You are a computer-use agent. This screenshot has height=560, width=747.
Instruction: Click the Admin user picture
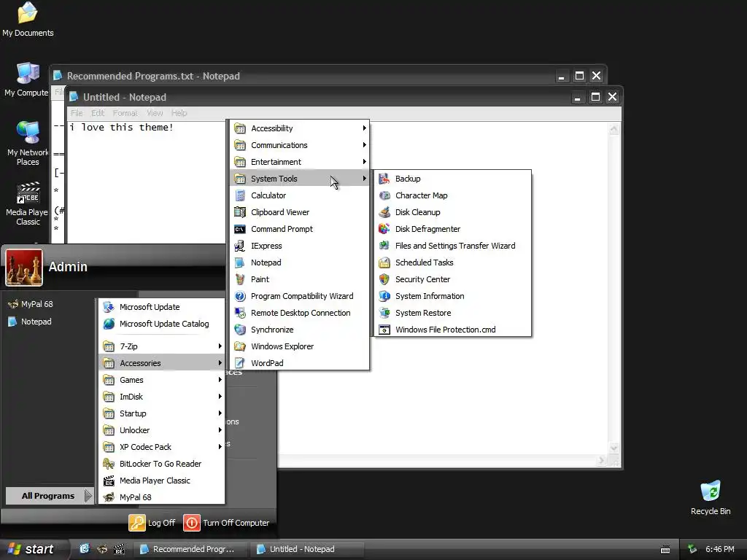(x=24, y=267)
